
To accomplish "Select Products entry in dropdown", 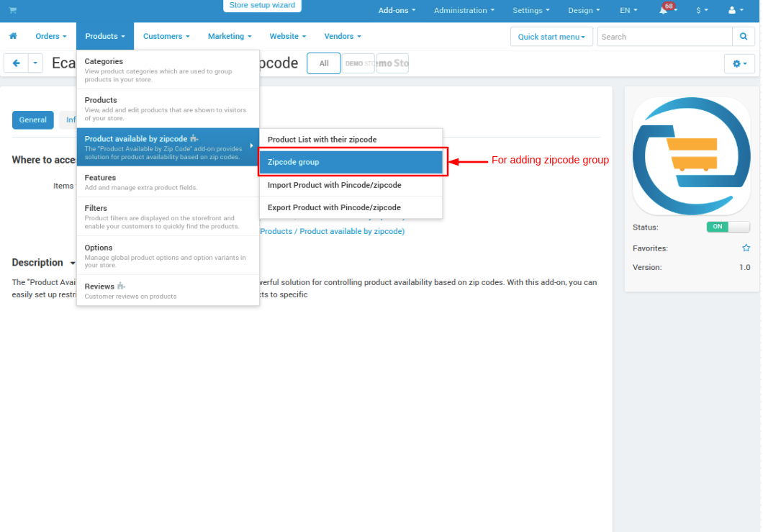I will pyautogui.click(x=168, y=109).
